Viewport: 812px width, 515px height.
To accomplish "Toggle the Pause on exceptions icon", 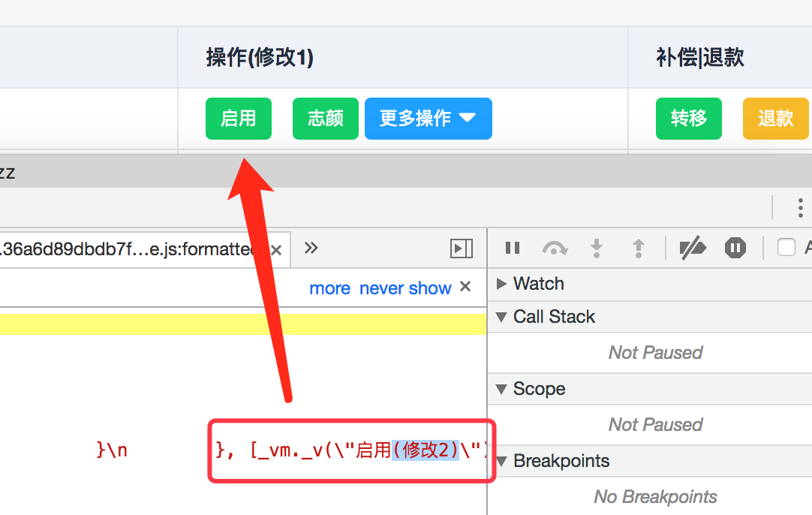I will click(x=735, y=246).
